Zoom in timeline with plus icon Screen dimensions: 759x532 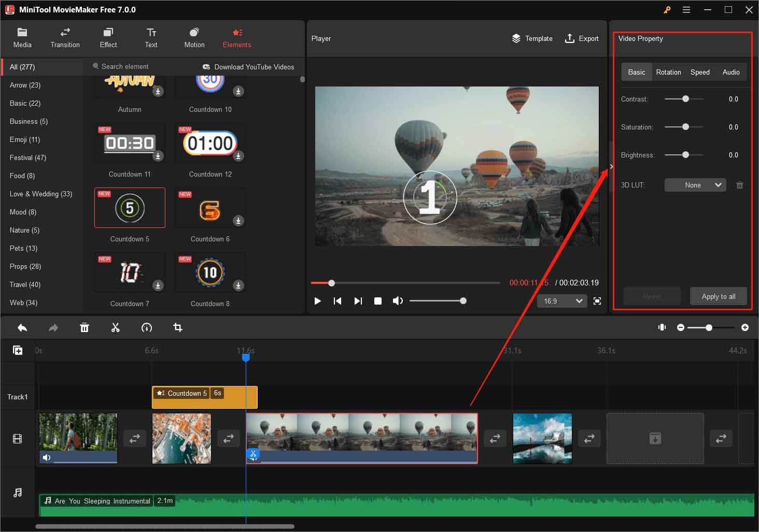pos(745,327)
